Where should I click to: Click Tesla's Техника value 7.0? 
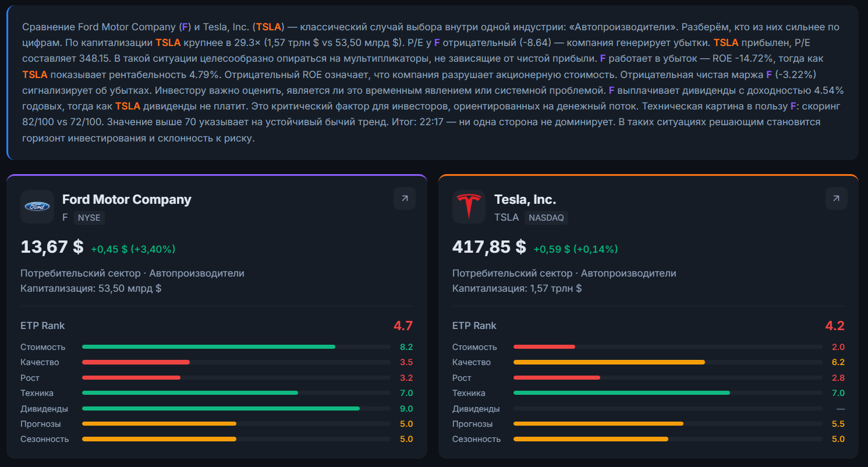tap(838, 393)
